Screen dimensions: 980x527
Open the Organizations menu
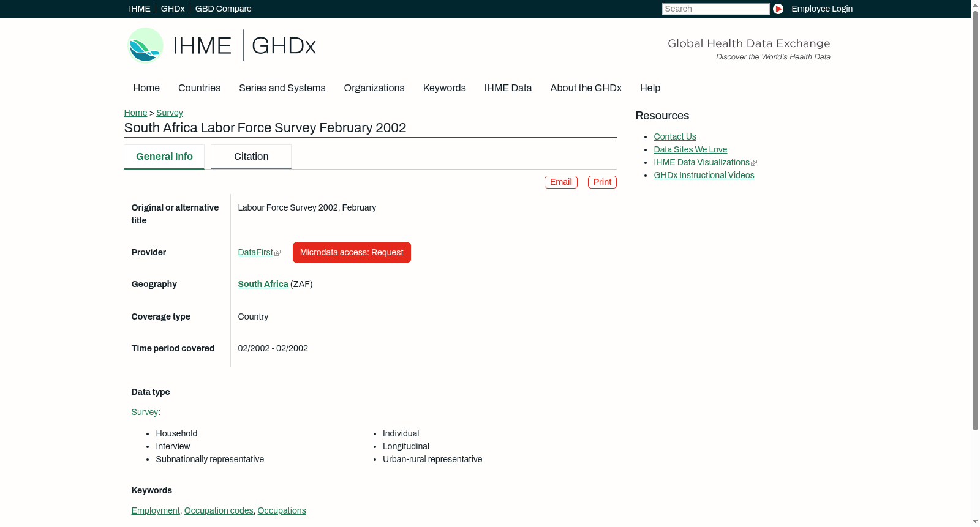click(374, 88)
